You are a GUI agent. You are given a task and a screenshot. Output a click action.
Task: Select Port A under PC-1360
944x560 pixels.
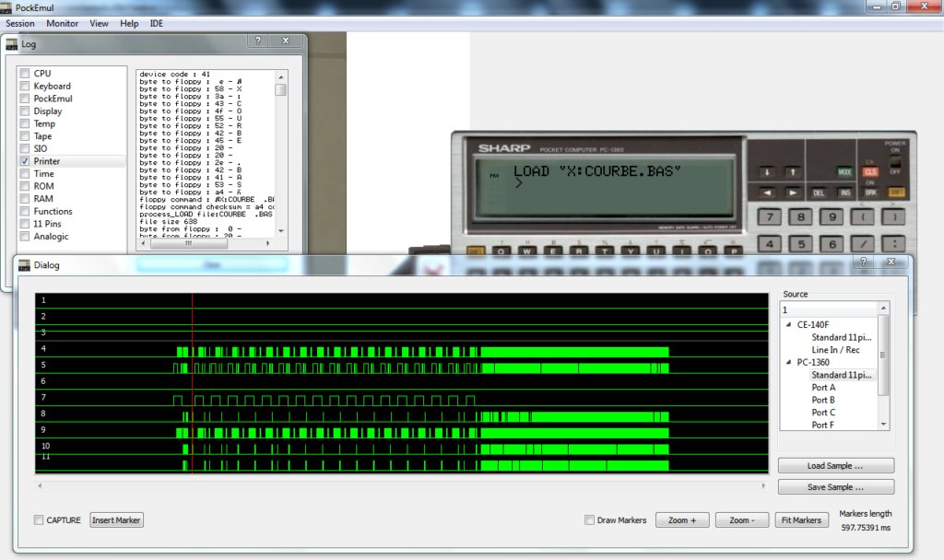point(823,388)
